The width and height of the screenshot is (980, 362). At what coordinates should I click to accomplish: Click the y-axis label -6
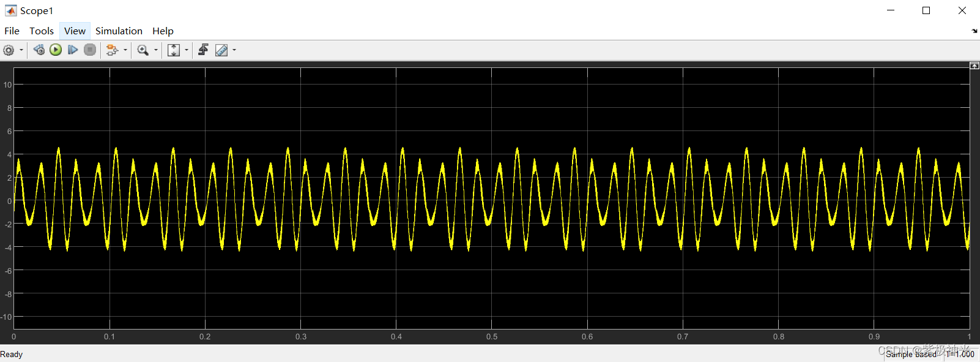point(8,270)
